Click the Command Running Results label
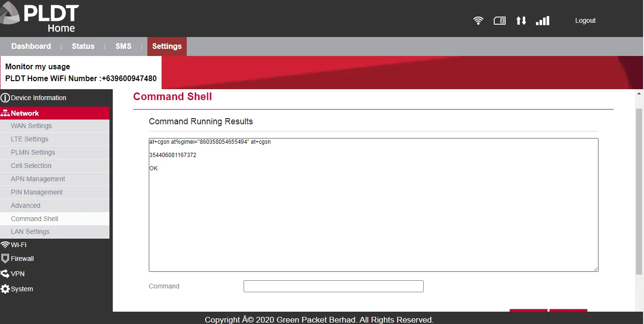Screen dimensions: 644x324 [201, 121]
